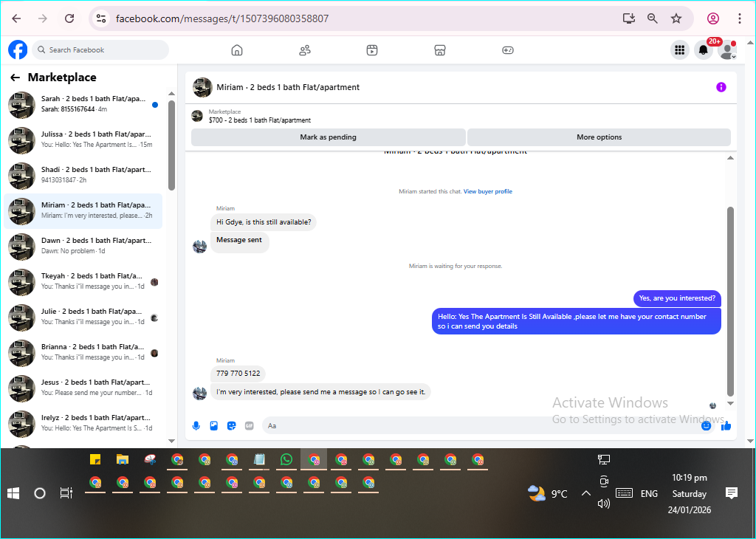
Task: Open the Gaming tab icon
Action: [508, 50]
